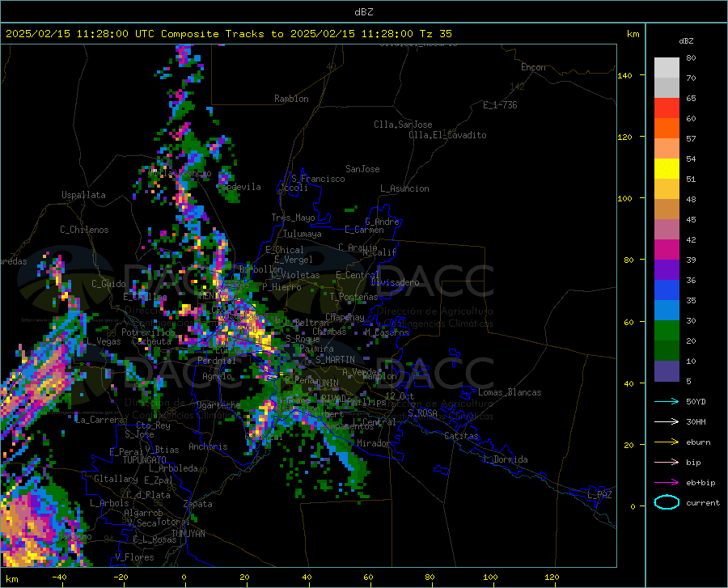Viewport: 728px width, 588px height.
Task: Click the 'Encon' map label
Action: [x=533, y=67]
